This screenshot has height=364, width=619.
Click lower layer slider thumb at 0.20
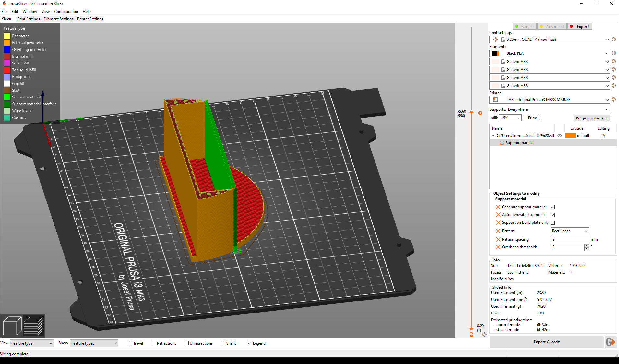coord(471,329)
